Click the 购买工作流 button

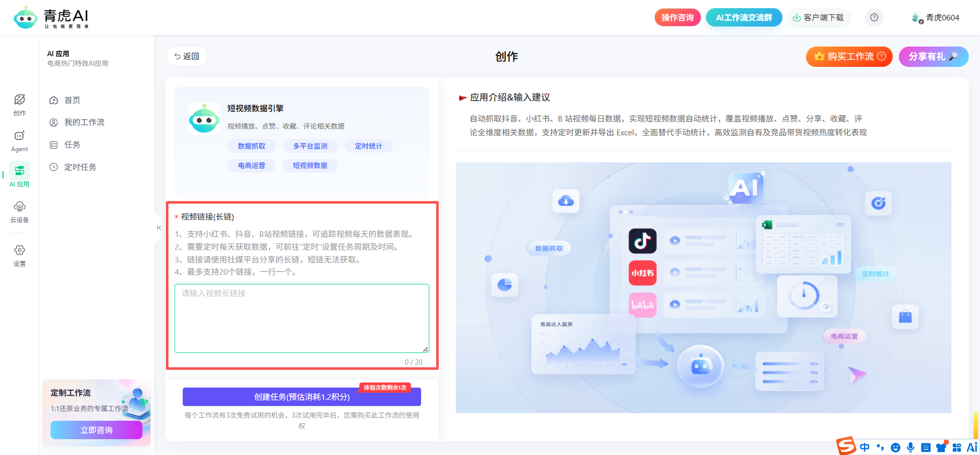click(x=849, y=56)
